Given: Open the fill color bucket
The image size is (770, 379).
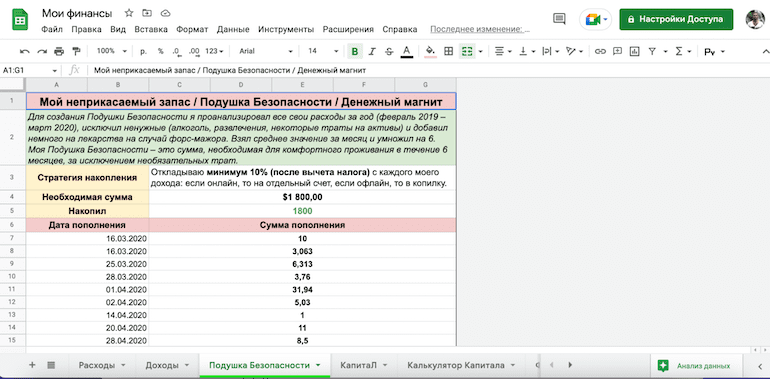Looking at the screenshot, I should click(431, 51).
